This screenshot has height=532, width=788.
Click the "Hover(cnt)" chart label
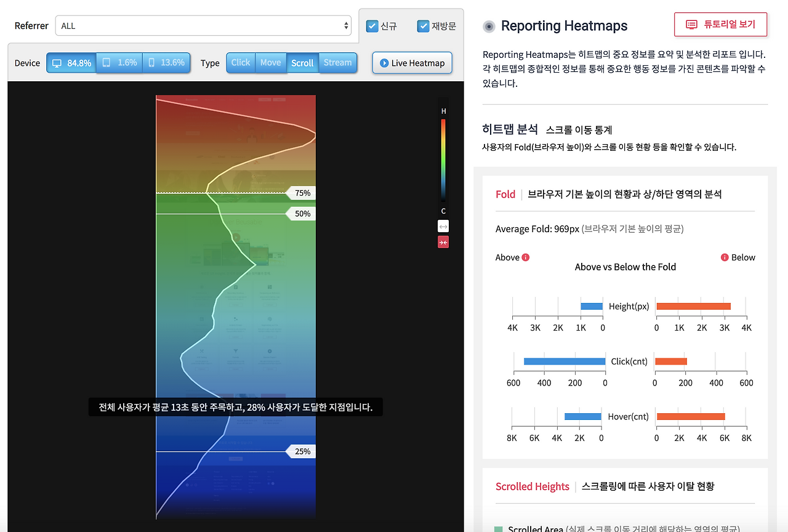[629, 417]
